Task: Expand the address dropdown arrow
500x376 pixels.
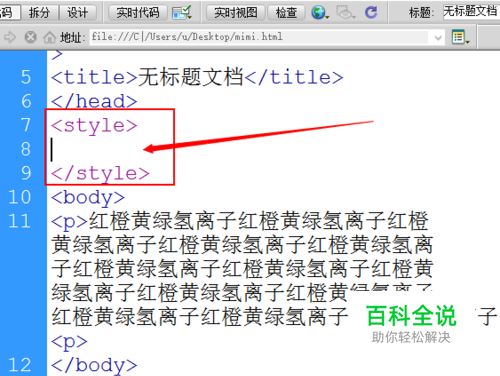Action: (x=438, y=37)
